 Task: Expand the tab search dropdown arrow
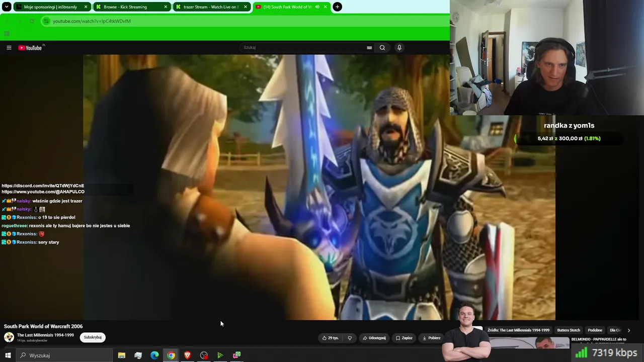point(7,7)
